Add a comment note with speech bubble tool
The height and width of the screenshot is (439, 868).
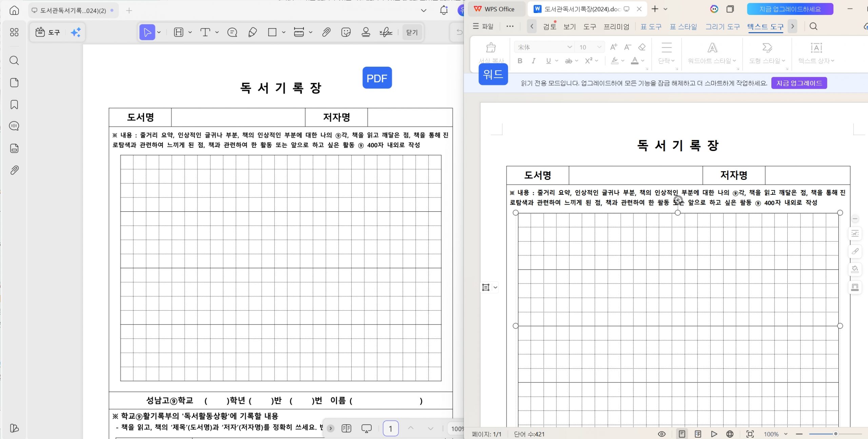click(232, 32)
